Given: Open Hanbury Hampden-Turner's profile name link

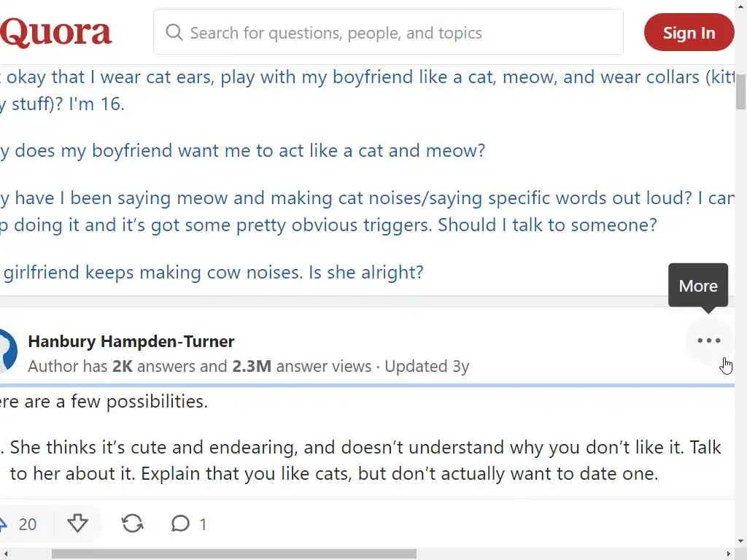Looking at the screenshot, I should pos(131,341).
